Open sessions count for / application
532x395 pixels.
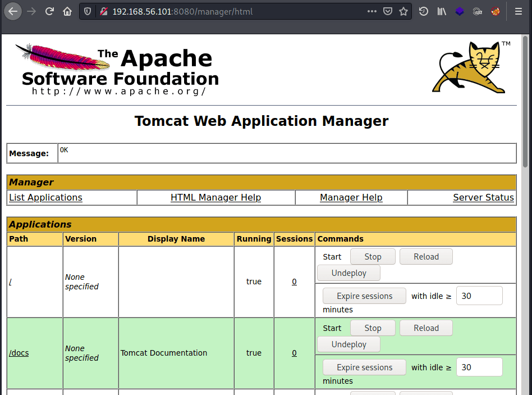point(294,282)
